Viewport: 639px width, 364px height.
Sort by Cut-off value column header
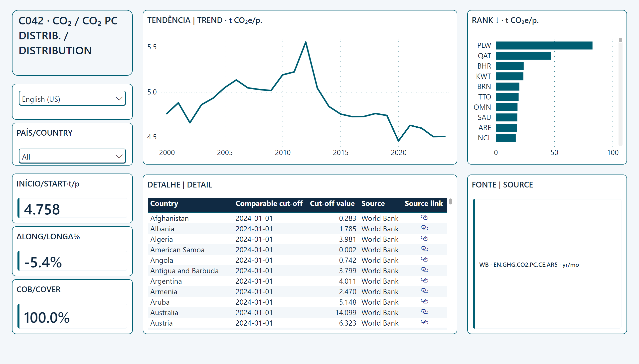tap(332, 203)
